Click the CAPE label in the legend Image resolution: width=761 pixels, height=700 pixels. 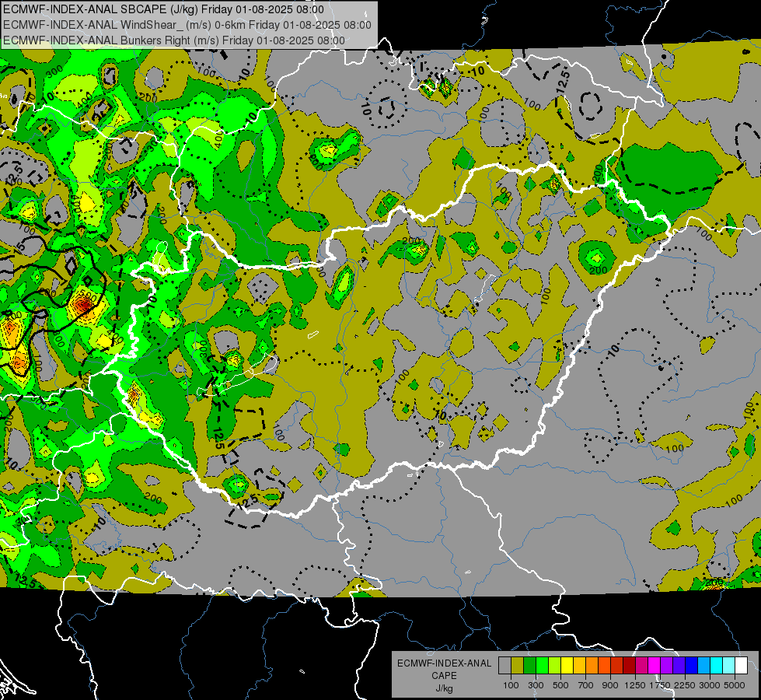coord(444,675)
